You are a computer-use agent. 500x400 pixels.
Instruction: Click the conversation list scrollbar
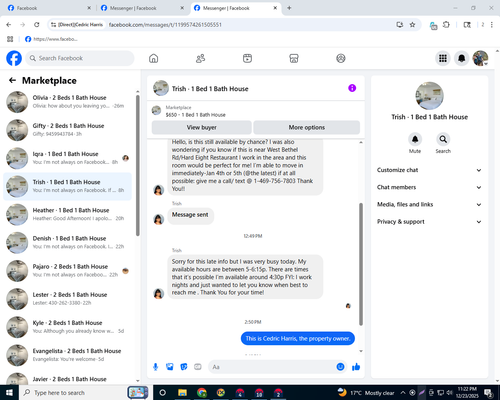coord(138,166)
